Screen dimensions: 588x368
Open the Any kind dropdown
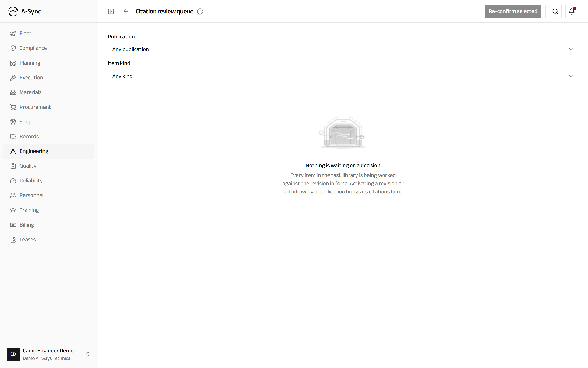click(x=343, y=76)
